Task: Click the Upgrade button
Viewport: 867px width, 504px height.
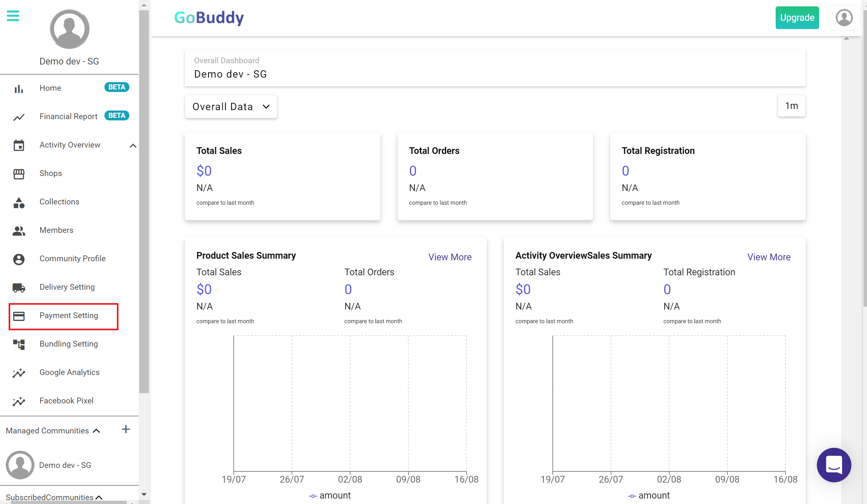Action: (x=796, y=18)
